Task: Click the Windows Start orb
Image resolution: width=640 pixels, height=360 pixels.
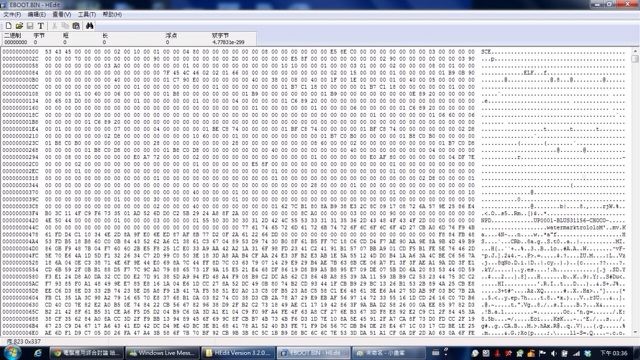Action: tap(12, 353)
